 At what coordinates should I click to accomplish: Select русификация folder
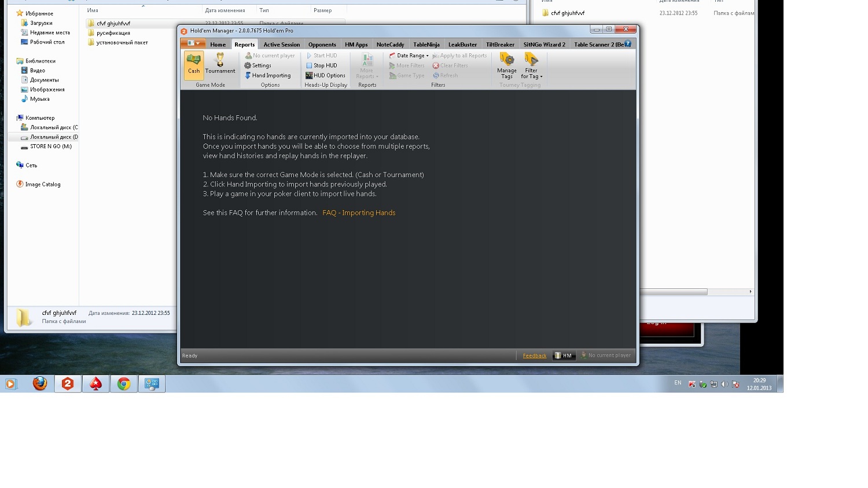click(x=113, y=33)
